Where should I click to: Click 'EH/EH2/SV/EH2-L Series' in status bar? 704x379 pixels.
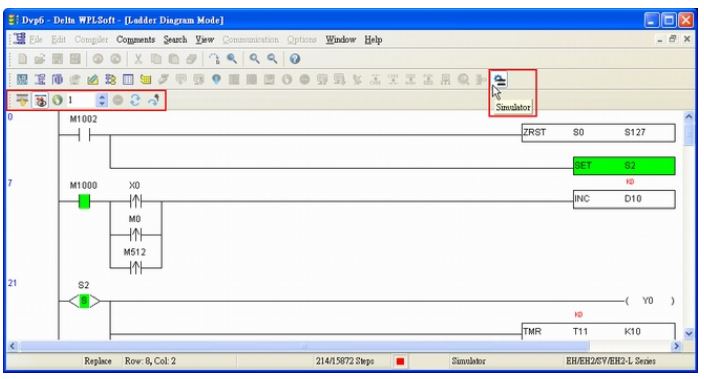point(611,361)
